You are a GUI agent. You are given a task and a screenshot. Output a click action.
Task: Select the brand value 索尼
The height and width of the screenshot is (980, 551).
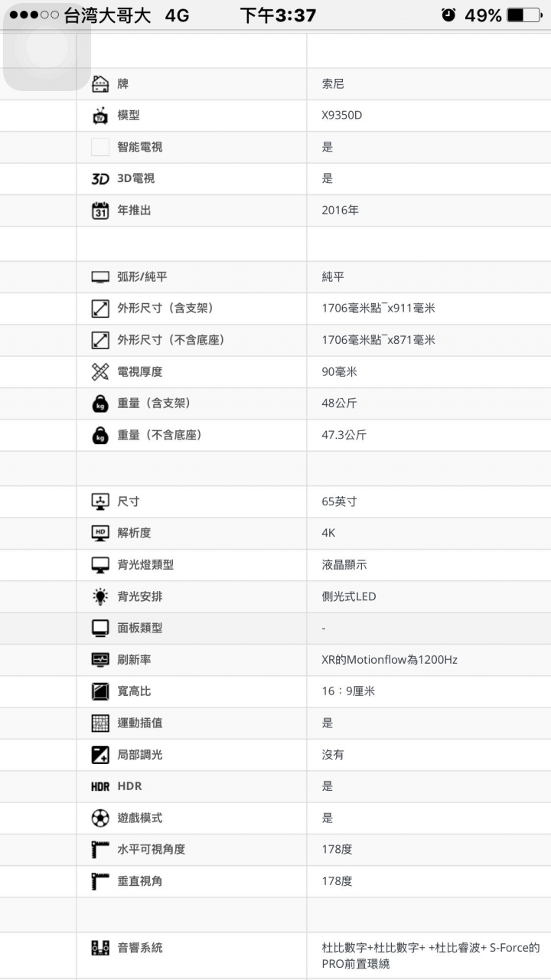point(333,83)
